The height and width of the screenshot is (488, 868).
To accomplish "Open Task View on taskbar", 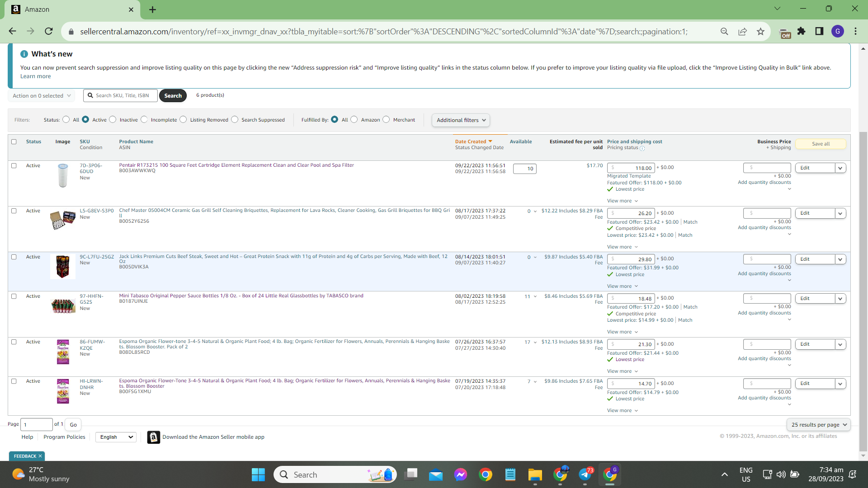I will click(411, 474).
